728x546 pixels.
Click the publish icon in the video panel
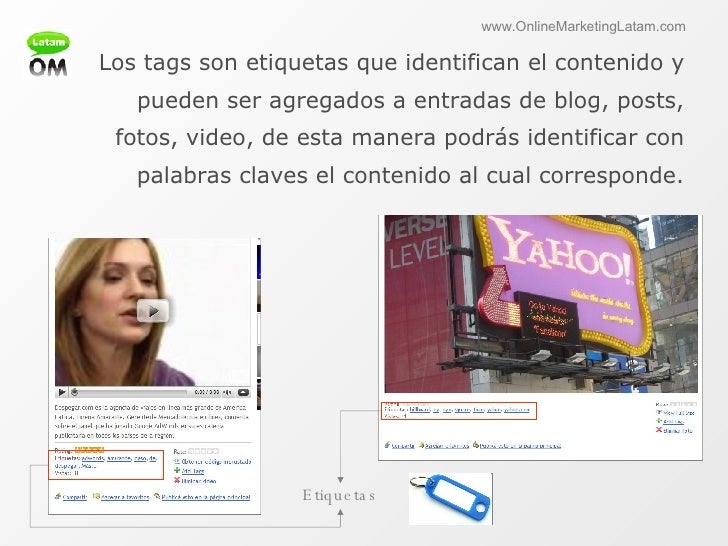pyautogui.click(x=157, y=496)
